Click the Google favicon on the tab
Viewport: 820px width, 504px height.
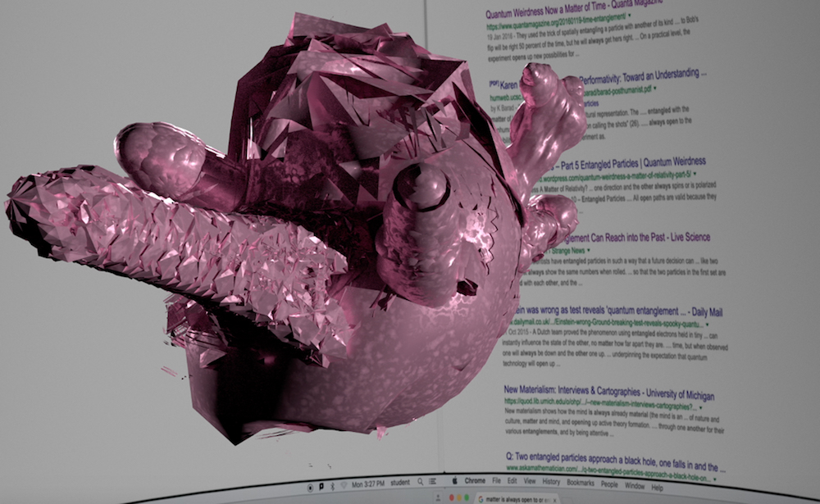tap(481, 500)
